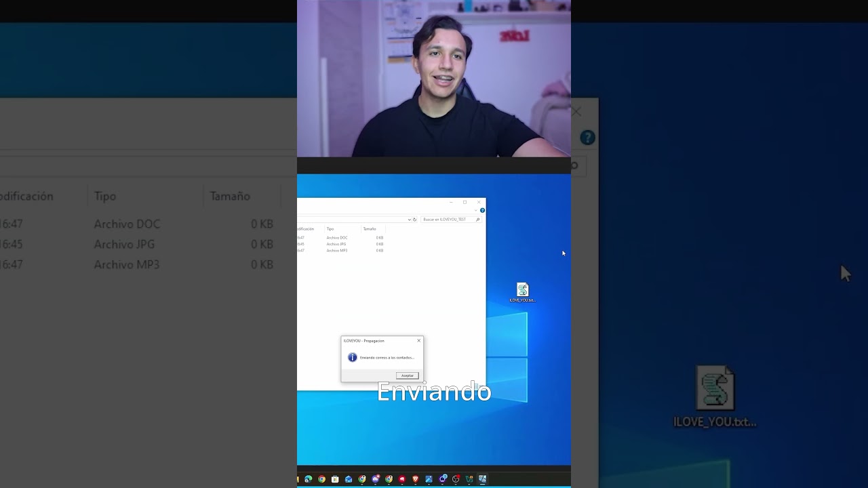Close the ILOVEYOU - Propagacion dialog
868x488 pixels.
418,340
